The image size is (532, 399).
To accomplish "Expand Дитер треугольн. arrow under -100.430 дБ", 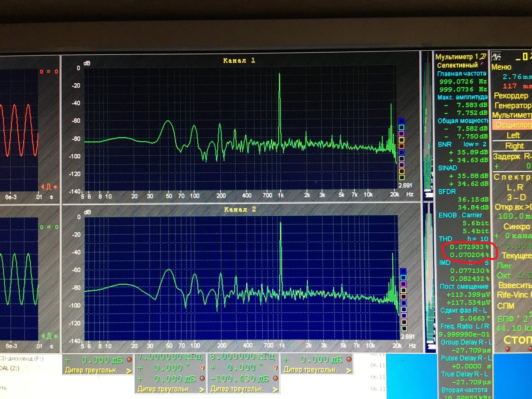I will tap(275, 389).
